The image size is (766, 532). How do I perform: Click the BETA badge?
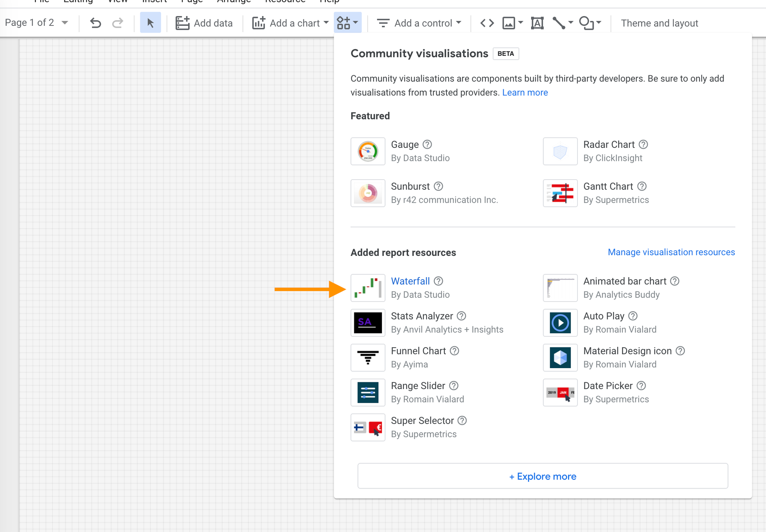point(506,53)
